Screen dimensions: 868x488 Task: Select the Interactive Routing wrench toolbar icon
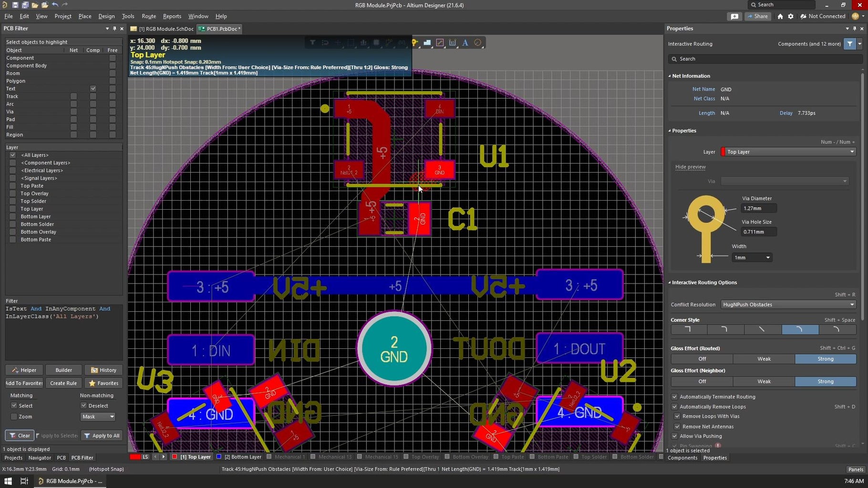(x=440, y=43)
